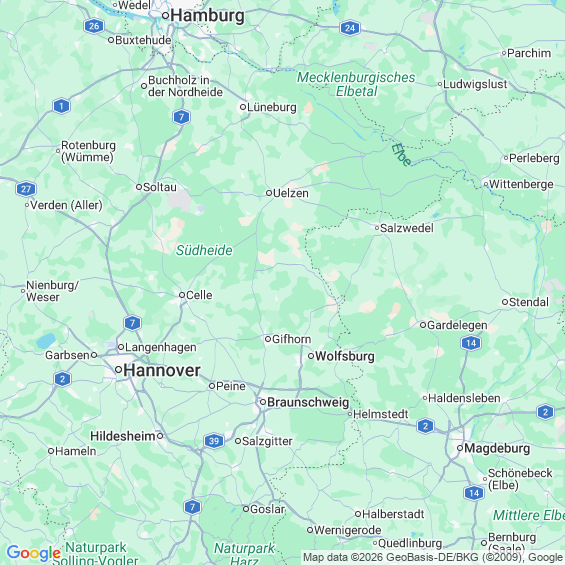Click the A14 shield near Gardelegen
565x565 pixels.
click(x=471, y=343)
